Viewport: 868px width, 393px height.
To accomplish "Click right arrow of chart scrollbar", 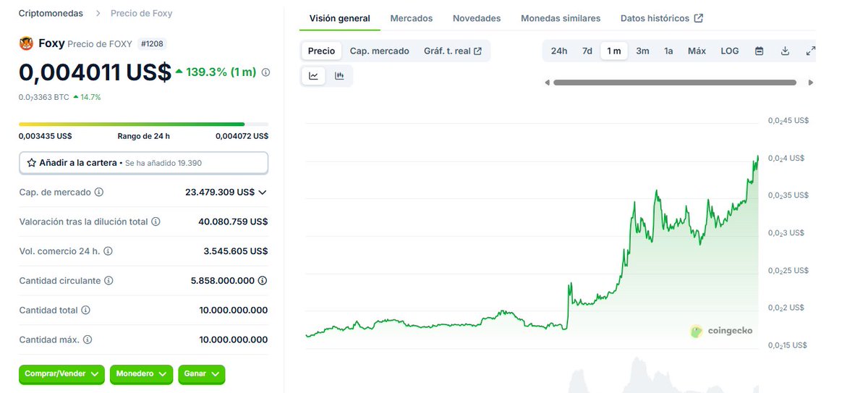I will 811,83.
